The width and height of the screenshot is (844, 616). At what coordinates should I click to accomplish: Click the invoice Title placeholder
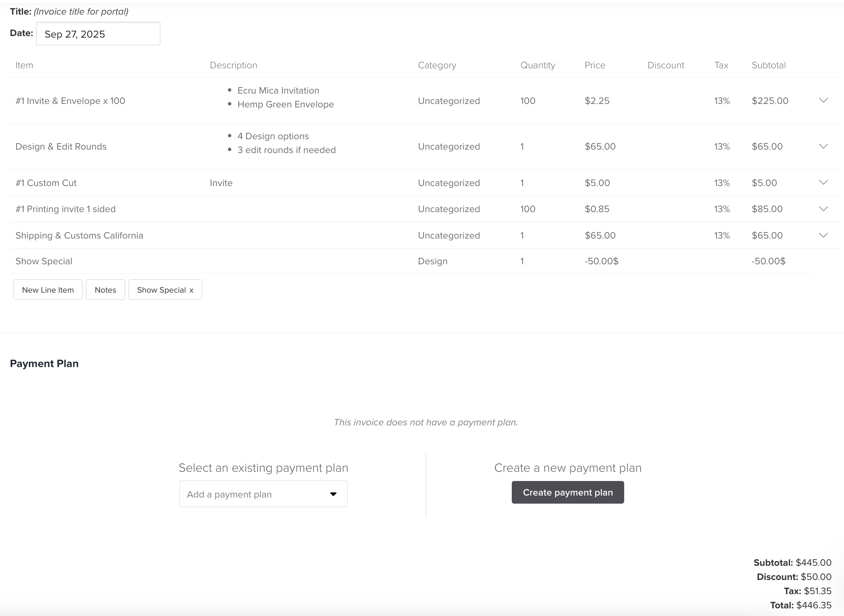pyautogui.click(x=81, y=11)
